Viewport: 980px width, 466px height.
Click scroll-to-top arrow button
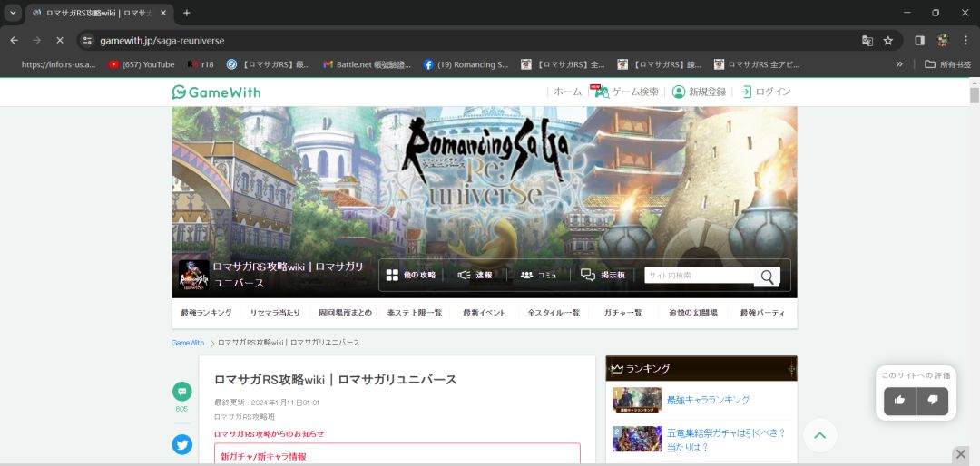click(820, 435)
